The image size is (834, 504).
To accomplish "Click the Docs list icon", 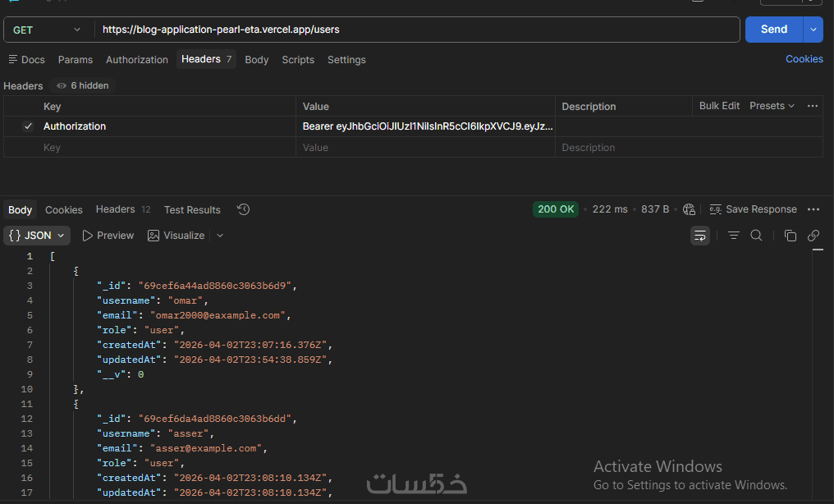I will tap(13, 59).
